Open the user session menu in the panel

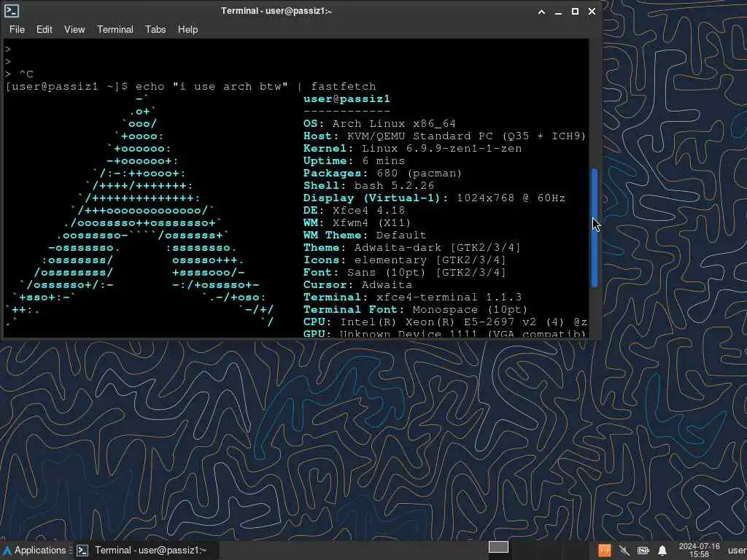(737, 551)
